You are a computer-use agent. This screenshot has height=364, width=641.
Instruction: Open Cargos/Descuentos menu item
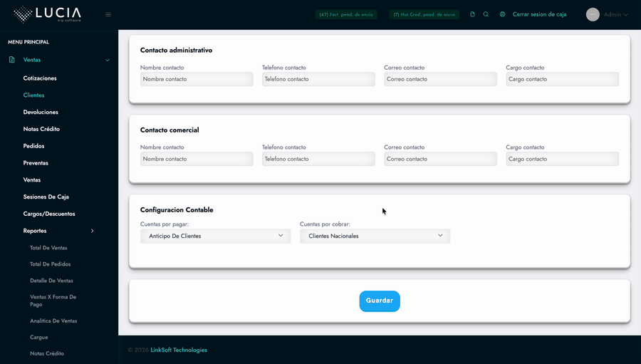pos(49,214)
